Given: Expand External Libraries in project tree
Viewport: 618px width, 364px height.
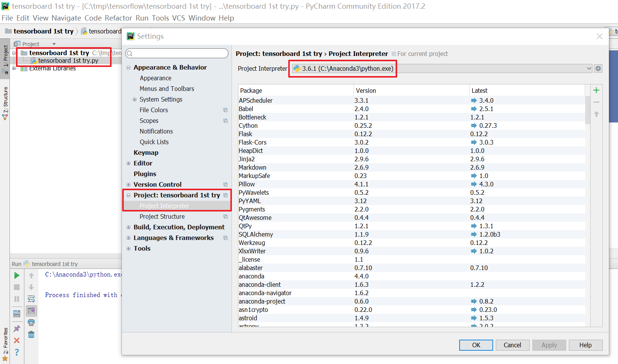Looking at the screenshot, I should (x=14, y=68).
